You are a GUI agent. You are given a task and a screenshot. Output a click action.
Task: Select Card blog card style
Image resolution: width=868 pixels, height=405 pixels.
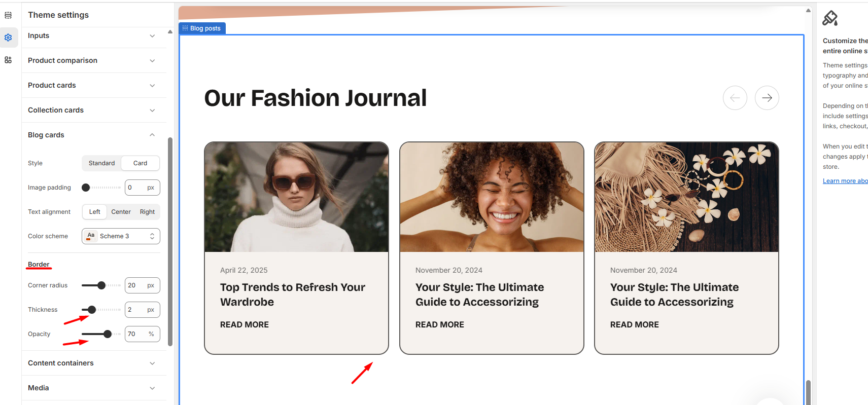coord(140,163)
